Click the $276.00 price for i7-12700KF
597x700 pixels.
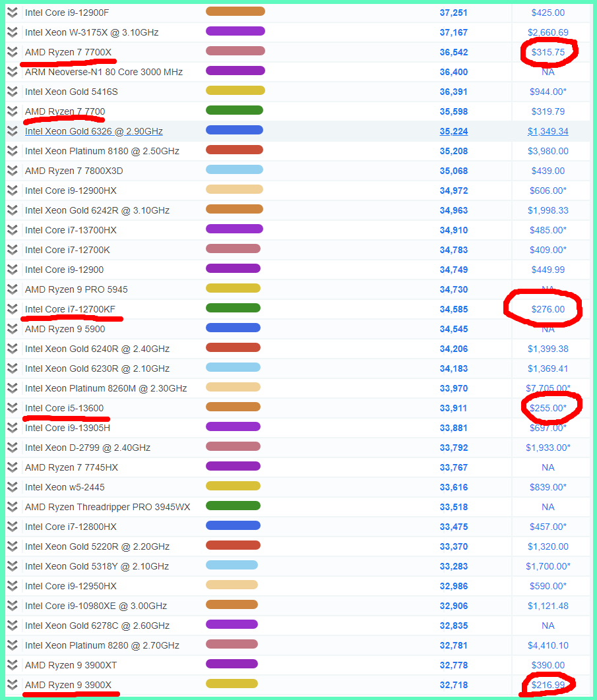coord(548,309)
